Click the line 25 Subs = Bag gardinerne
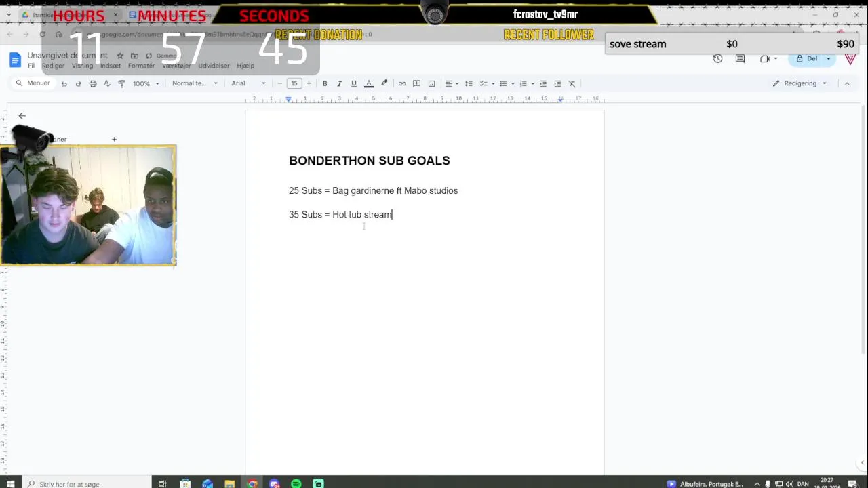This screenshot has width=868, height=488. point(374,191)
